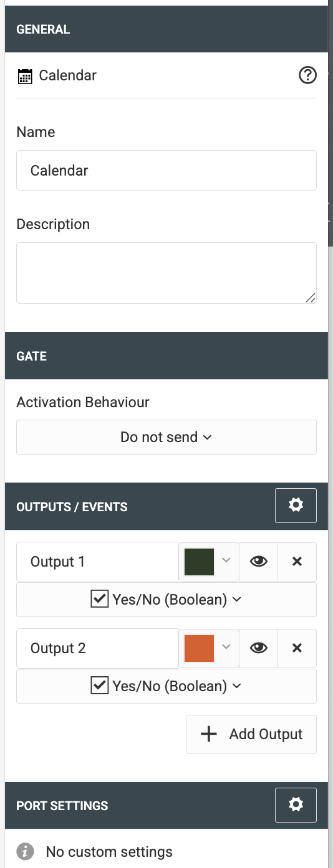This screenshot has height=868, width=333.
Task: Click the info icon beside No custom settings
Action: tap(25, 851)
